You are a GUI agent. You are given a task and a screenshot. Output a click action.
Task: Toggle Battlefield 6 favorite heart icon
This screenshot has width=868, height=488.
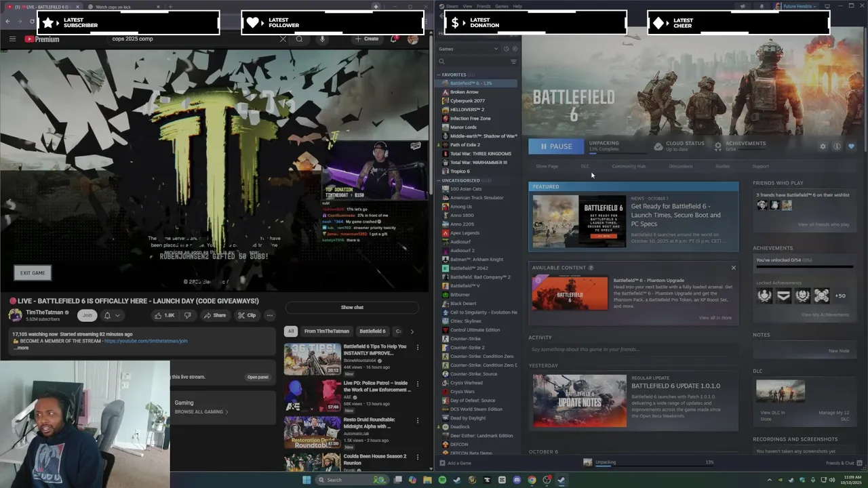[x=851, y=146]
